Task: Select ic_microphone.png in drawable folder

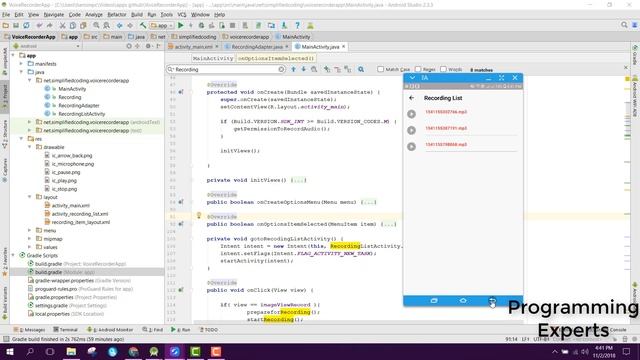Action: coord(73,164)
